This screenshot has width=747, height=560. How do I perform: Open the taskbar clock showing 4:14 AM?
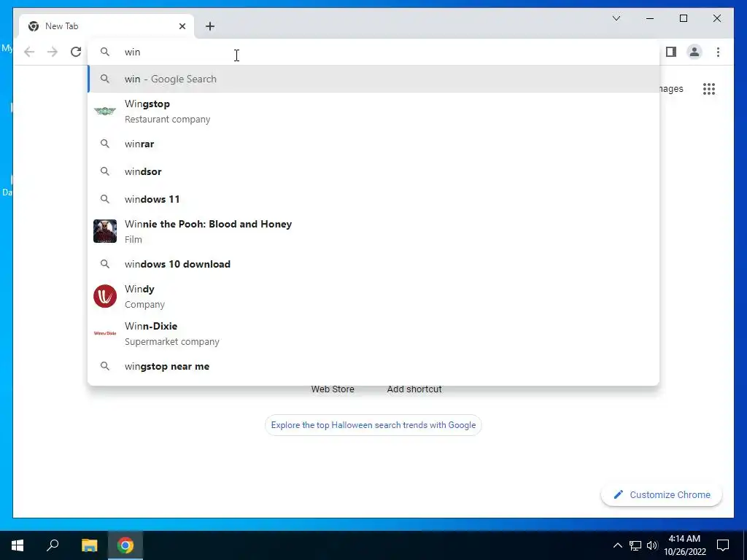pyautogui.click(x=684, y=545)
